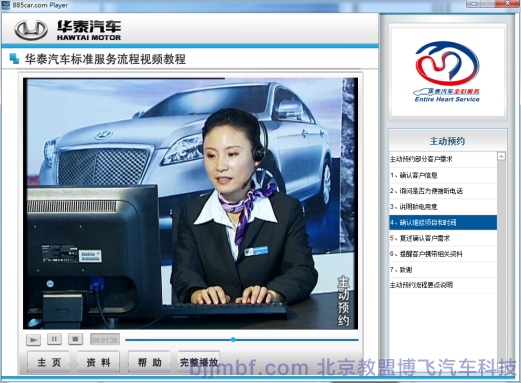Click the Entire Heart Service logo

[447, 71]
